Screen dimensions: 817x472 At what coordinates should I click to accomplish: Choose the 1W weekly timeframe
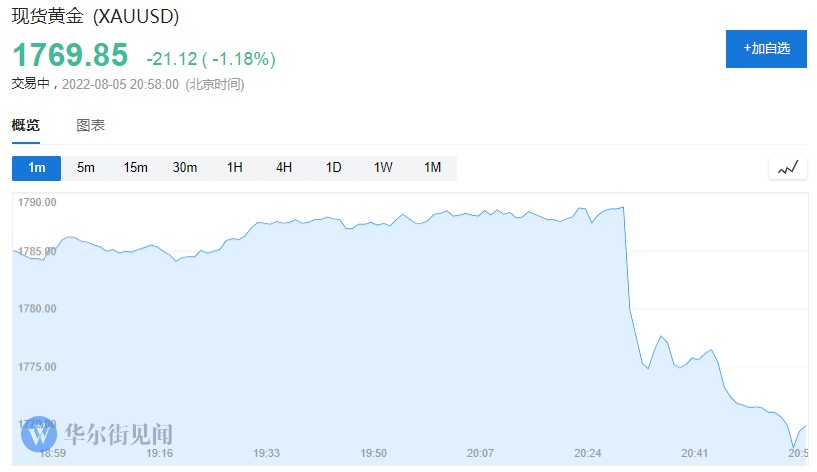383,168
